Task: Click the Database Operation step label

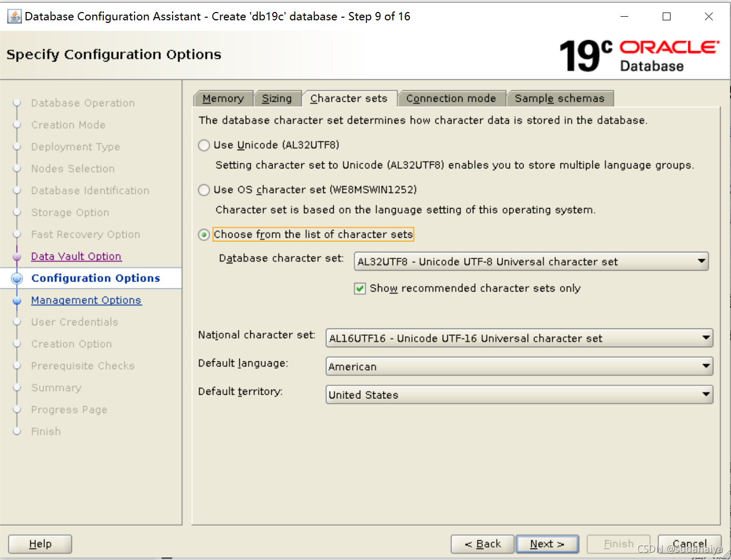Action: click(x=83, y=103)
